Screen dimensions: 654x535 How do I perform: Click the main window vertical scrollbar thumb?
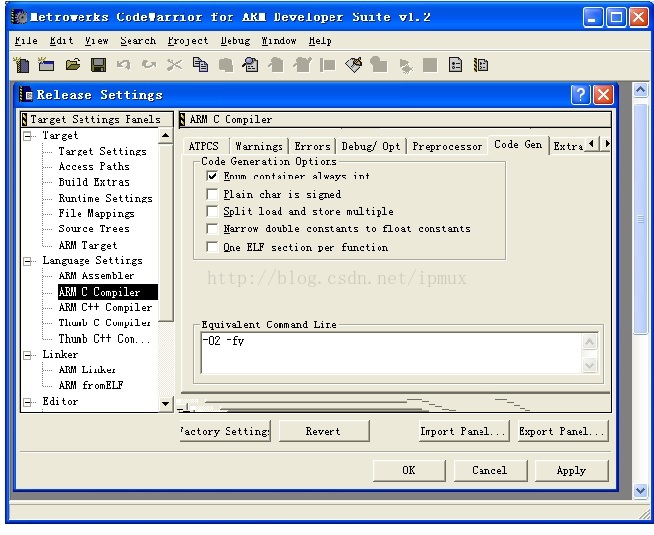coord(641,218)
